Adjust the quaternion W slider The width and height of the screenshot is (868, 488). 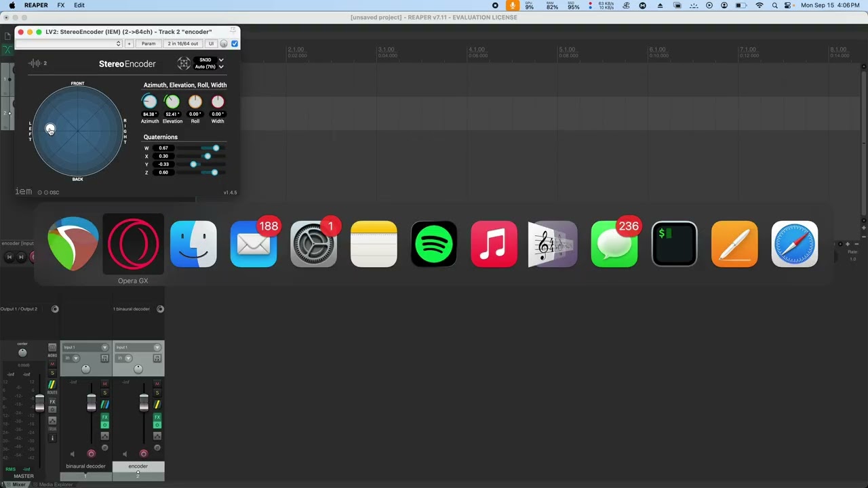(200, 148)
